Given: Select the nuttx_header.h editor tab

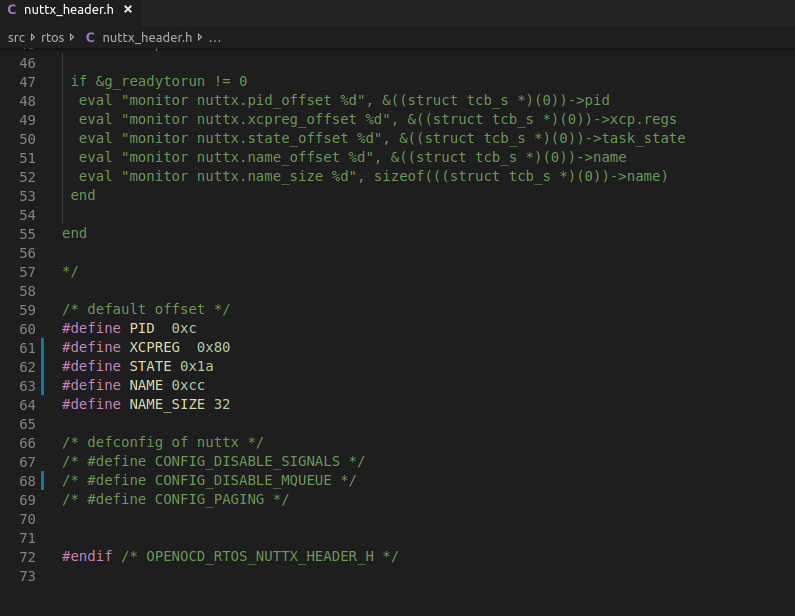Looking at the screenshot, I should coord(70,10).
